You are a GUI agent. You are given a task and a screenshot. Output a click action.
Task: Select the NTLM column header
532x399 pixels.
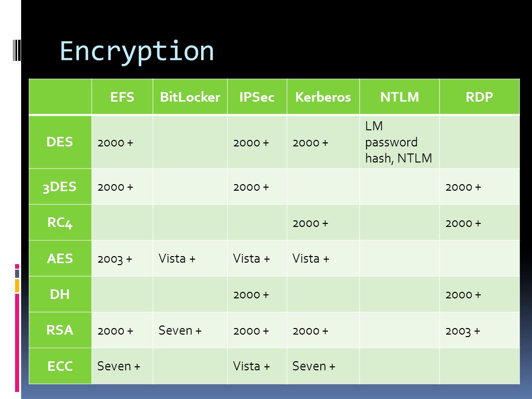click(399, 97)
